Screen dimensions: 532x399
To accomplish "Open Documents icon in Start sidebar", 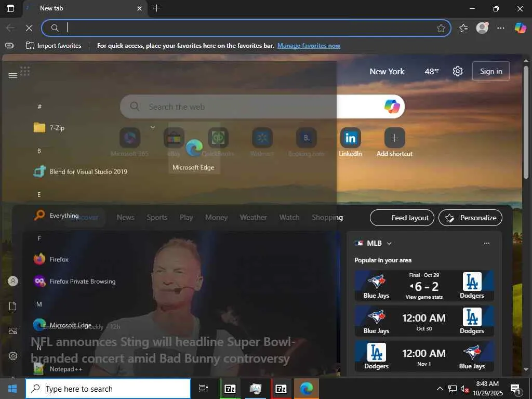I will pyautogui.click(x=13, y=306).
